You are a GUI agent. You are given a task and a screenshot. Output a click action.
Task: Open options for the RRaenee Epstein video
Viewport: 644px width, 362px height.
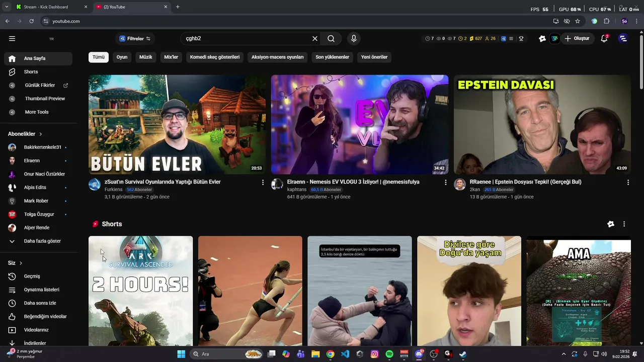pyautogui.click(x=628, y=183)
